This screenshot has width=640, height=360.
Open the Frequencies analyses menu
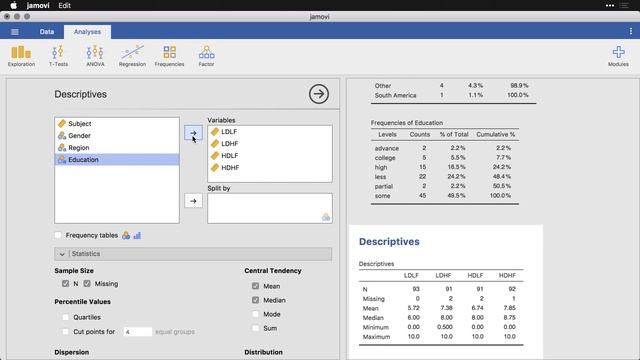pyautogui.click(x=169, y=56)
